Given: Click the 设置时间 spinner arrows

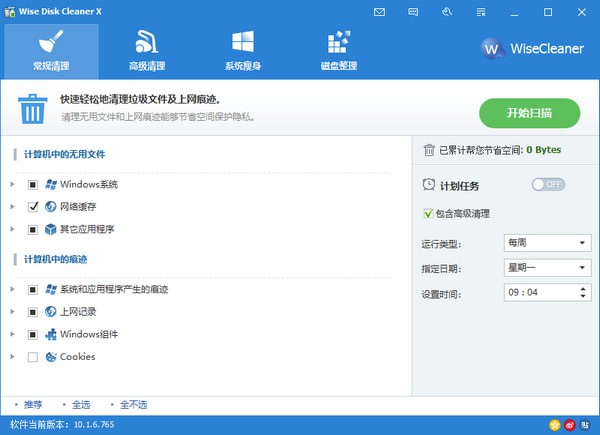Looking at the screenshot, I should click(x=584, y=293).
